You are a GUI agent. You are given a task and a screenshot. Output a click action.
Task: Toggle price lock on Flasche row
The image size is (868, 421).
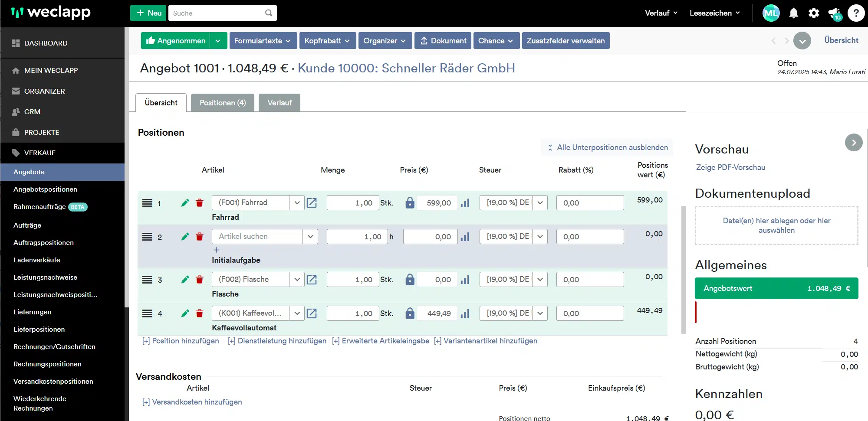point(410,279)
